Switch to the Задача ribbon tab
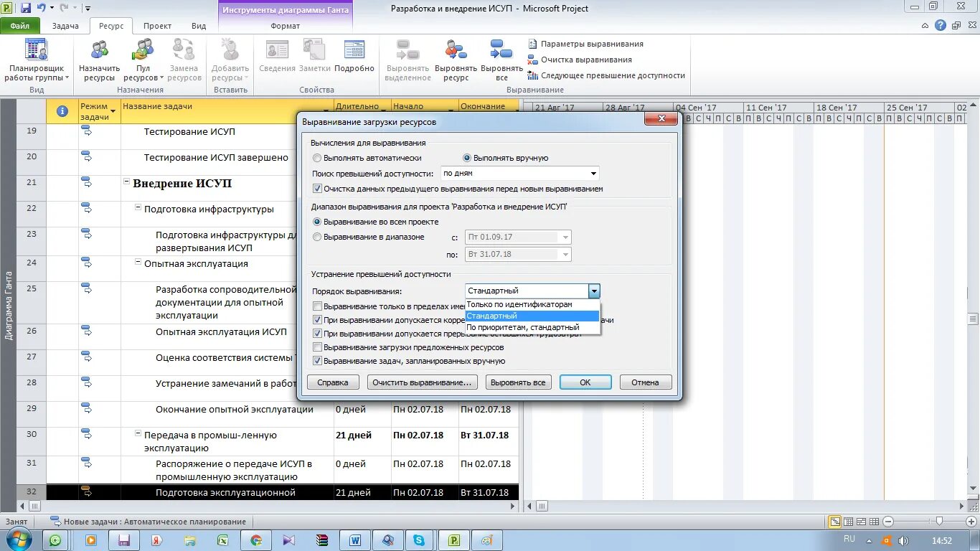This screenshot has width=980, height=551. tap(65, 26)
